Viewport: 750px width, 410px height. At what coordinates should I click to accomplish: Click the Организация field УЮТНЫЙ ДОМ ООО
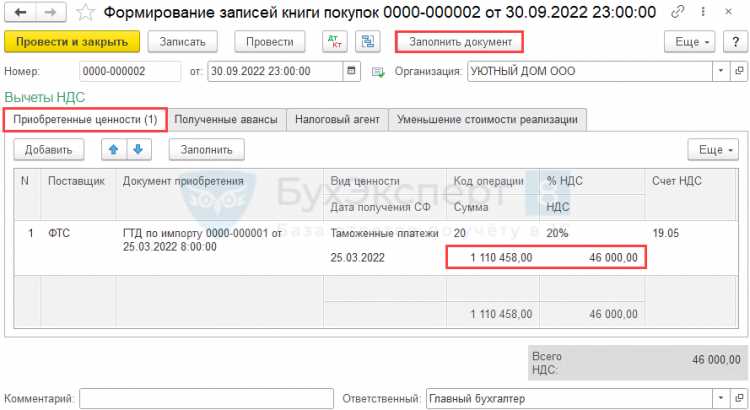(x=590, y=71)
